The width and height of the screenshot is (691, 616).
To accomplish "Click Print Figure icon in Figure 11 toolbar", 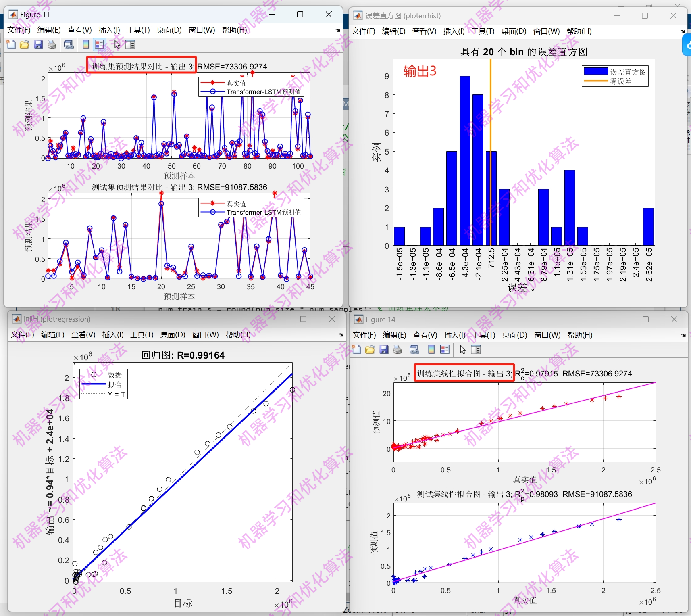I will point(52,44).
